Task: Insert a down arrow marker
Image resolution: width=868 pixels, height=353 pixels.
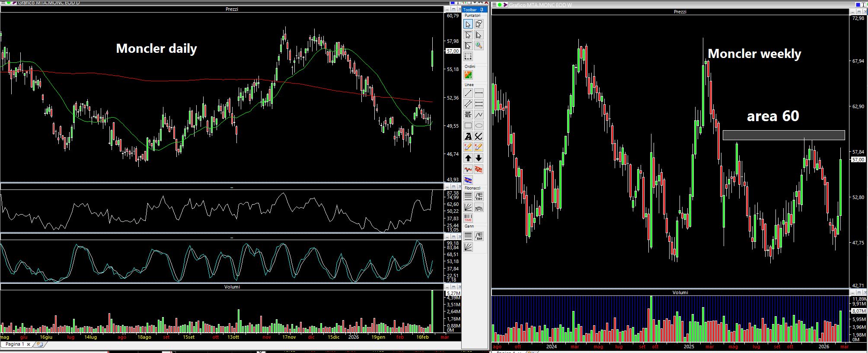Action: 479,158
